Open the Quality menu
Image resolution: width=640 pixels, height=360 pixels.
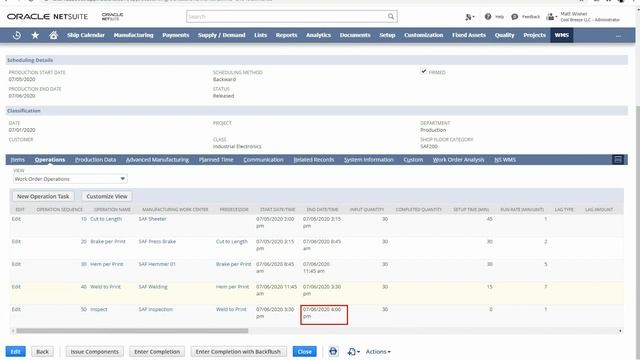click(x=504, y=35)
